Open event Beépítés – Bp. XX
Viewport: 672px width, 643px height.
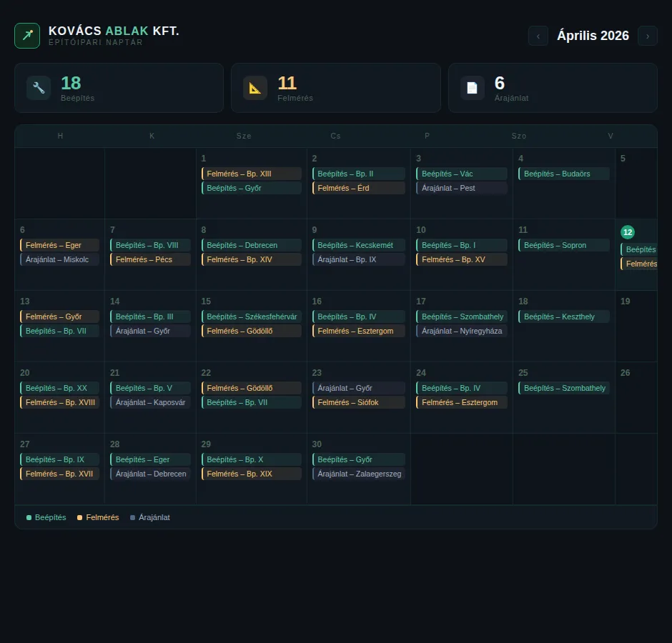pyautogui.click(x=59, y=389)
